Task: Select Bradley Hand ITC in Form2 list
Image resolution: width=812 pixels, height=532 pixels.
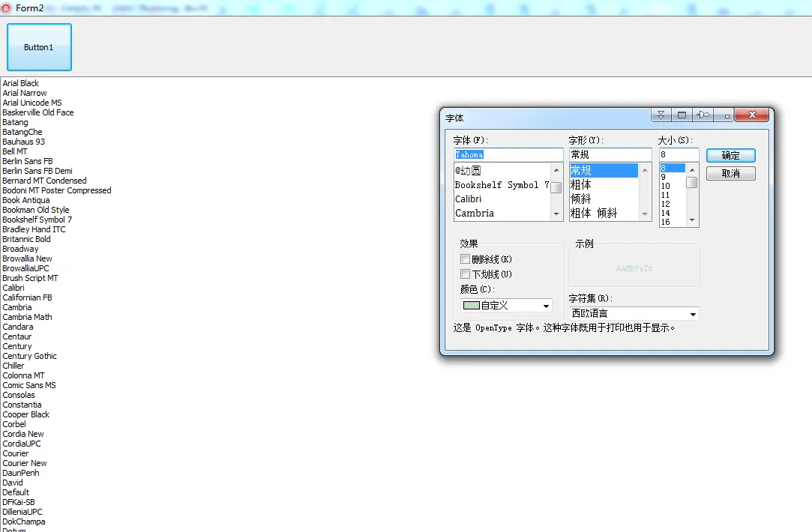Action: (x=34, y=229)
